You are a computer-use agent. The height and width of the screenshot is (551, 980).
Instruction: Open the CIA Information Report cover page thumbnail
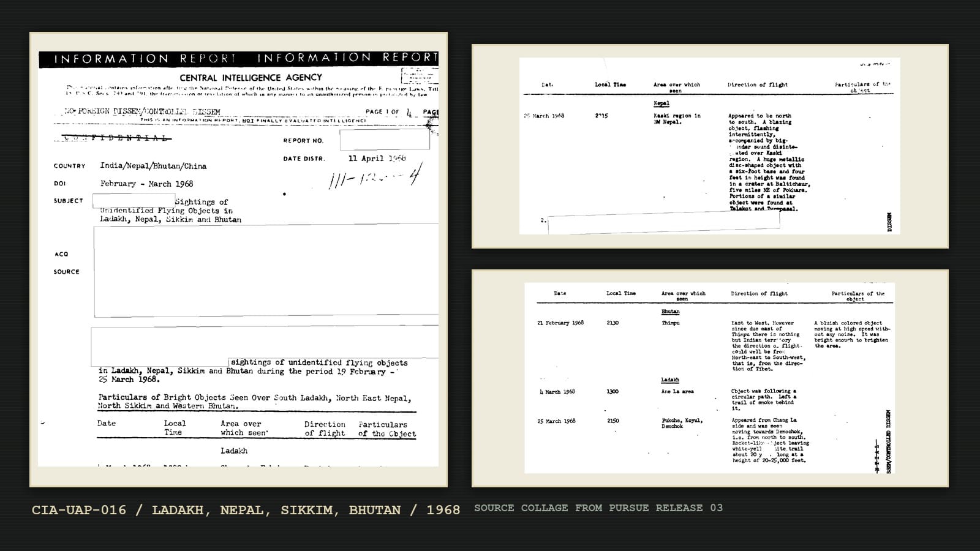(x=238, y=260)
